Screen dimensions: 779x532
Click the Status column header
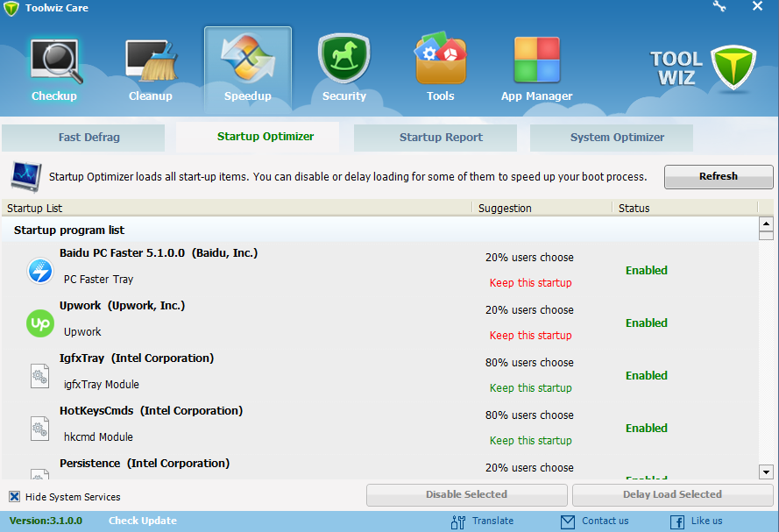(x=684, y=208)
